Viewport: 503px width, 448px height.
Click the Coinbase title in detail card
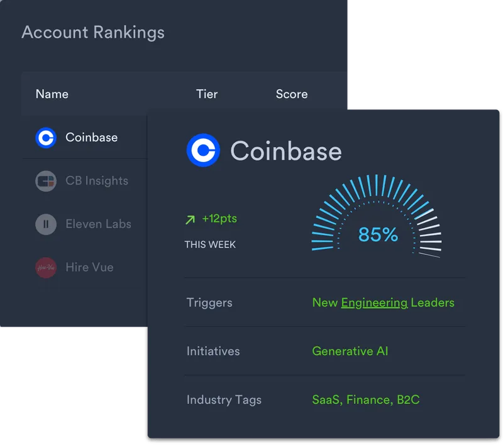pyautogui.click(x=286, y=151)
